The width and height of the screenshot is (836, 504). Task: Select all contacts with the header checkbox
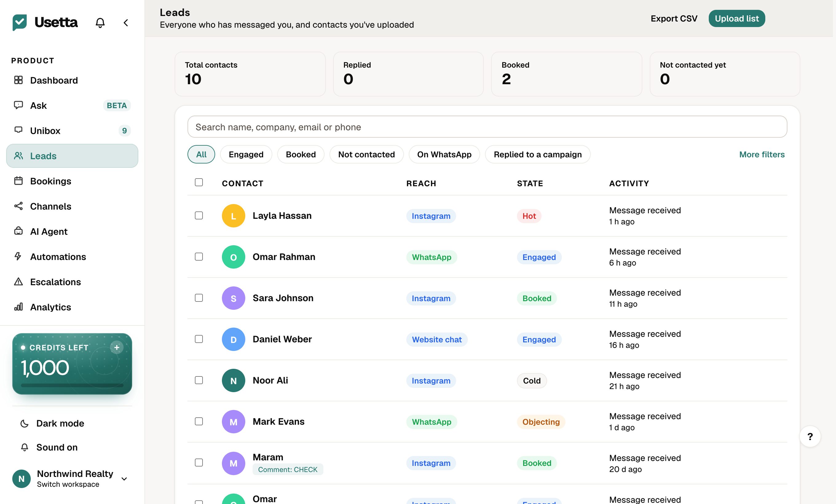coord(199,183)
